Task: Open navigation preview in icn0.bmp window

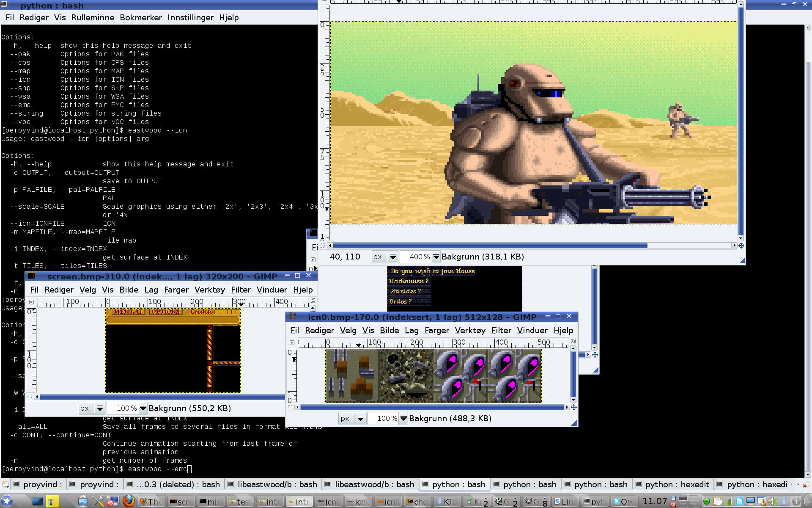Action: (574, 407)
